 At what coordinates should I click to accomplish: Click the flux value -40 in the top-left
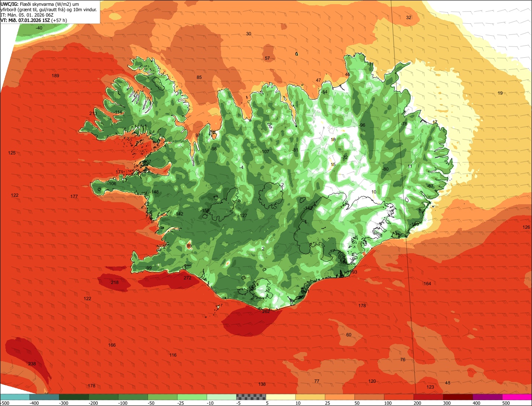(39, 28)
